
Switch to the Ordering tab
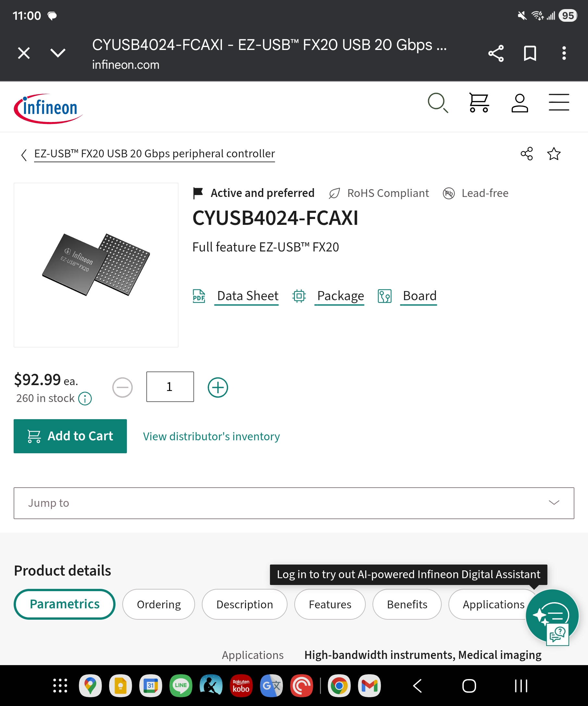[x=159, y=604]
